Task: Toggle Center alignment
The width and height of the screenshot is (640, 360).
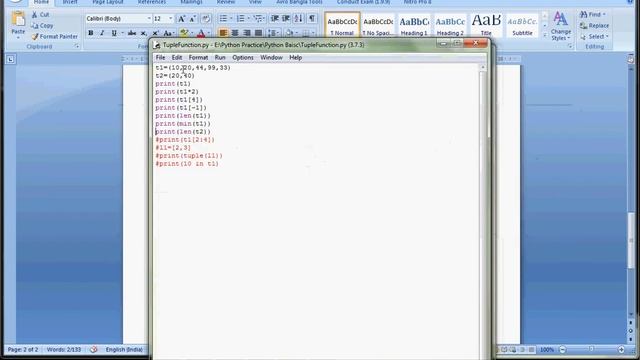Action: pyautogui.click(x=235, y=33)
